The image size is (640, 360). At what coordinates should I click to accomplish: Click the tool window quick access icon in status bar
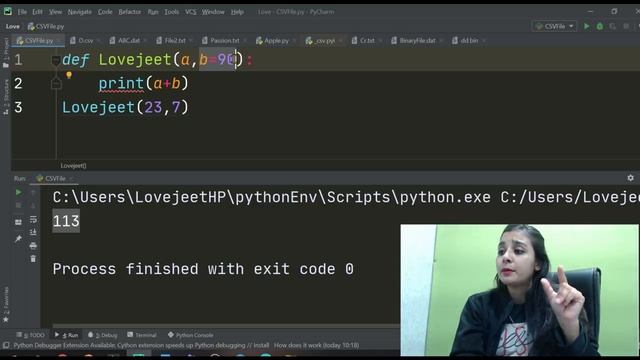pyautogui.click(x=6, y=345)
